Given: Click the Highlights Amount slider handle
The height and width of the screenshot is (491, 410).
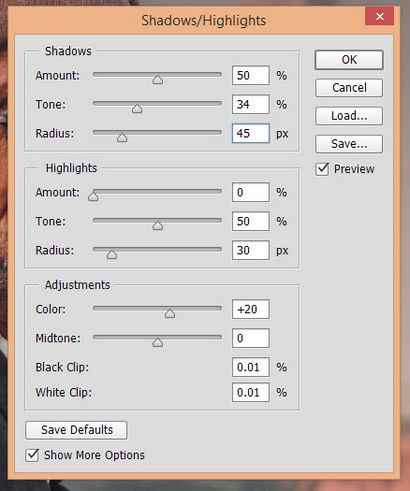Looking at the screenshot, I should (x=93, y=196).
